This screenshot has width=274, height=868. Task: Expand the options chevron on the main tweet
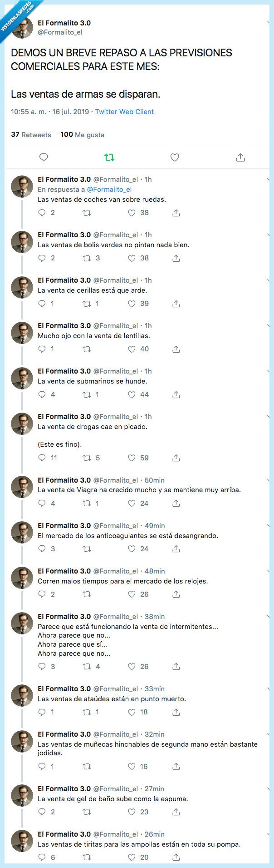[x=269, y=23]
